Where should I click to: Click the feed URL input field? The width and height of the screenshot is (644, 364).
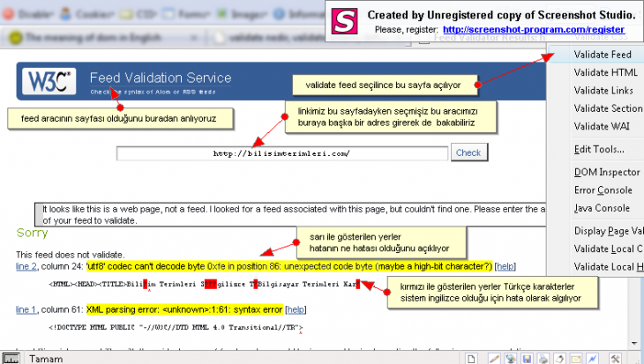[282, 153]
